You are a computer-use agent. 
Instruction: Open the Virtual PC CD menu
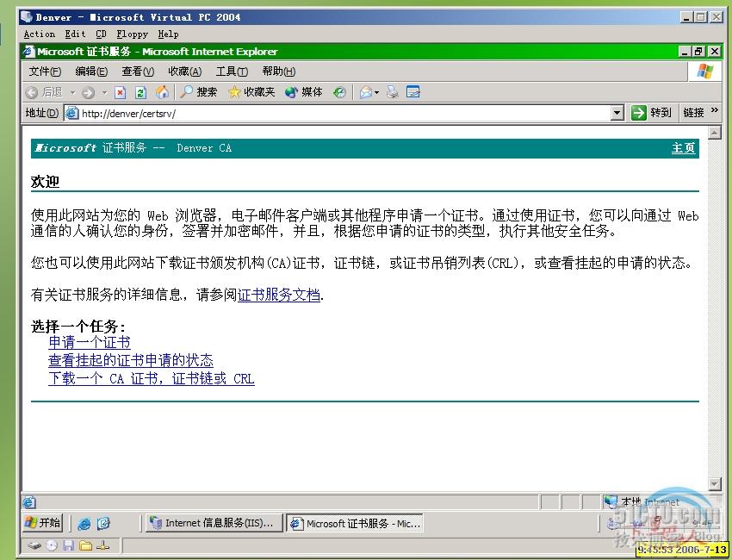tap(102, 34)
